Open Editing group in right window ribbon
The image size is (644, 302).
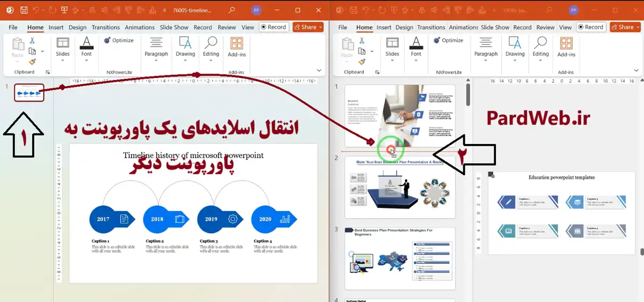click(x=540, y=49)
